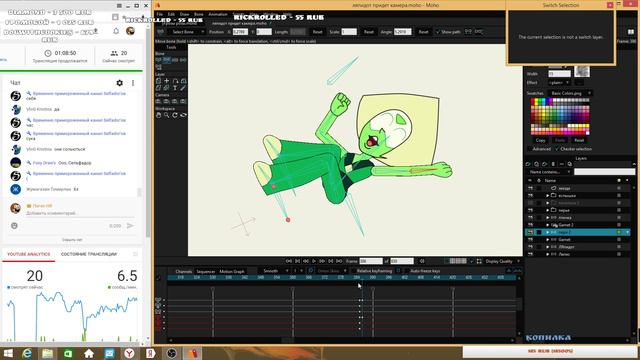This screenshot has height=360, width=640.
Task: Toggle visibility of the bottom layer in list
Action: pyautogui.click(x=530, y=254)
